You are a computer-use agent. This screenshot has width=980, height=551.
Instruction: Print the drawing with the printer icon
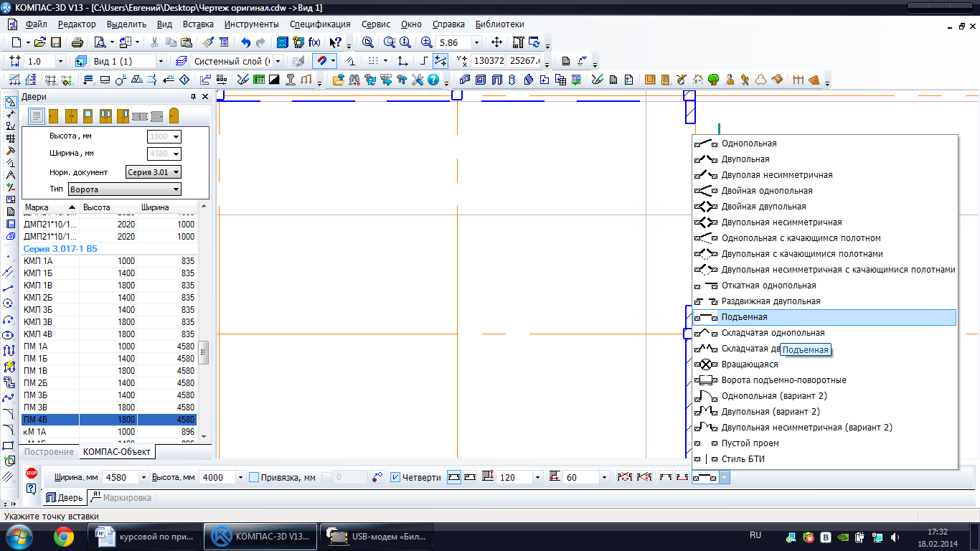(x=77, y=42)
